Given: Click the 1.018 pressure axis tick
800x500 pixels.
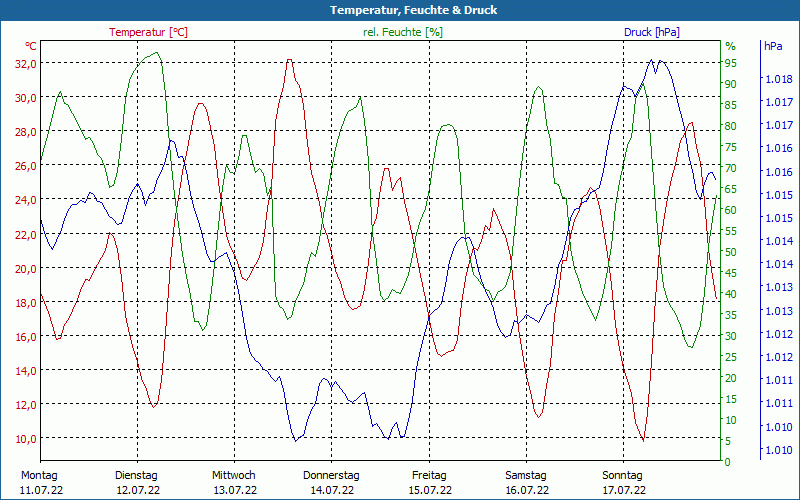Looking at the screenshot, I should [778, 79].
